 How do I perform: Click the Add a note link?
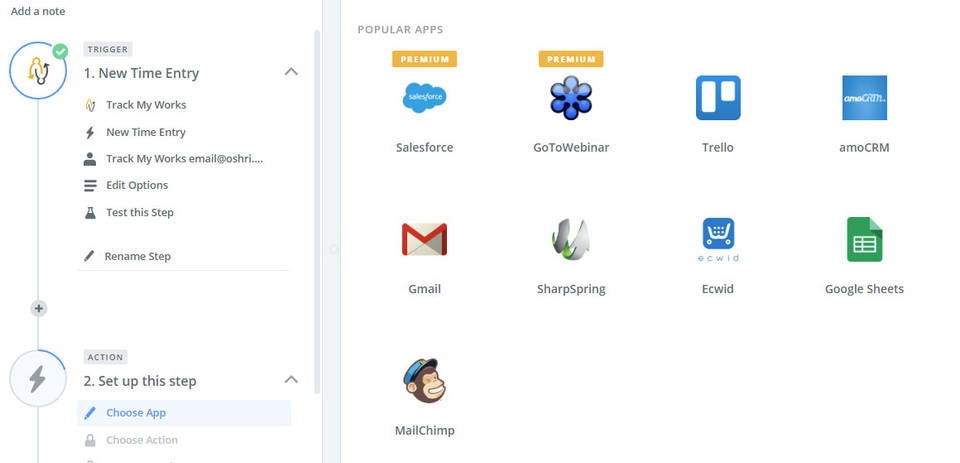click(x=39, y=11)
